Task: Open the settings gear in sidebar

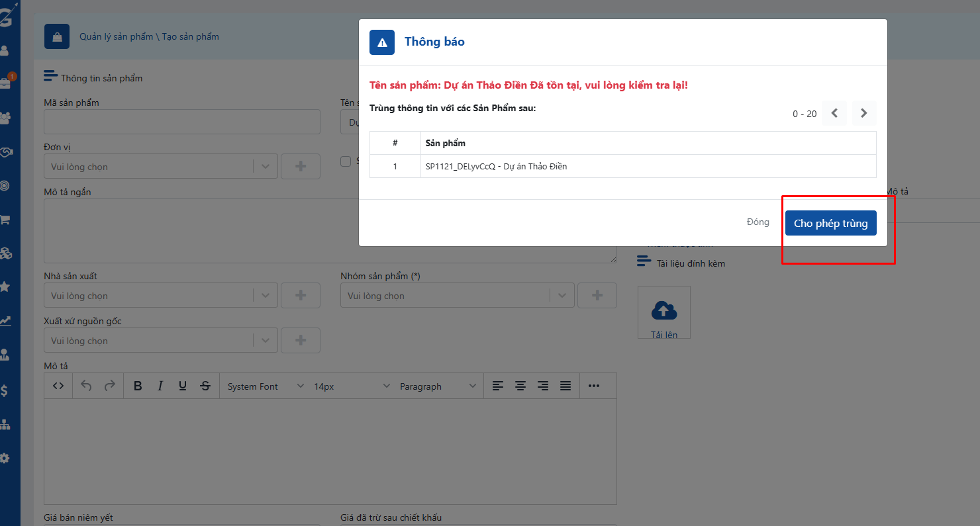Action: 5,458
